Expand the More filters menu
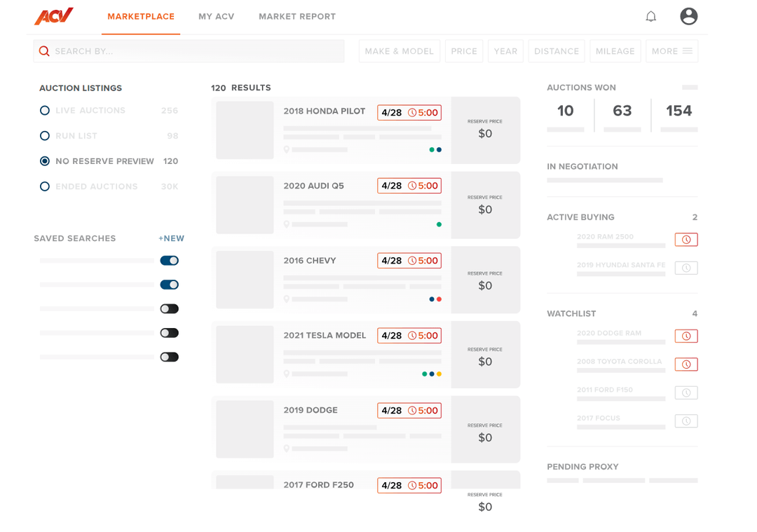Screen dimensions: 757x532 coord(671,51)
